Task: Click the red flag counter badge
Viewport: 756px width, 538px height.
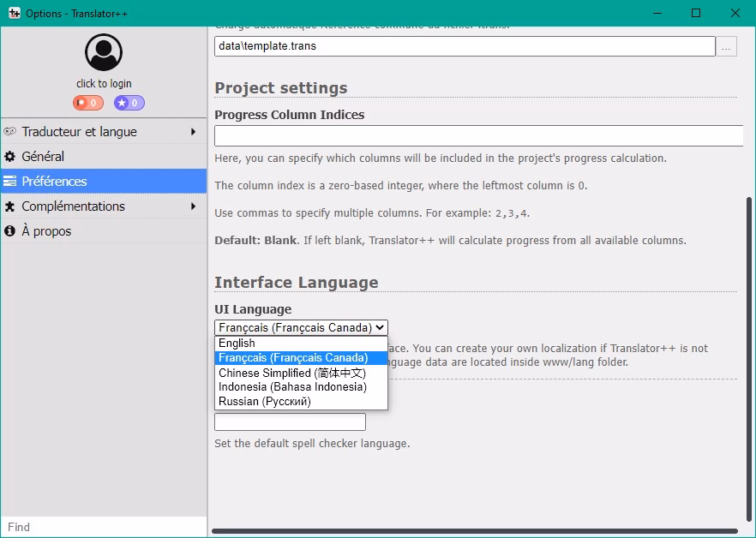Action: click(88, 103)
